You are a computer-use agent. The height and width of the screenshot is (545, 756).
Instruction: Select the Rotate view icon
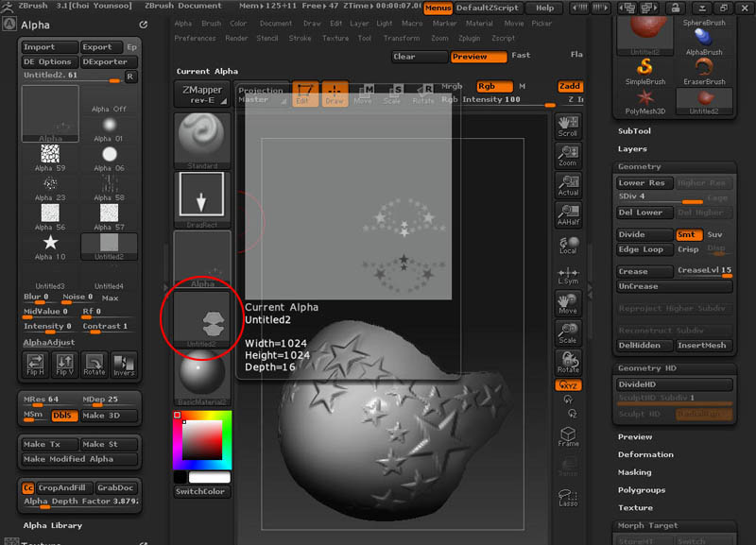(568, 363)
